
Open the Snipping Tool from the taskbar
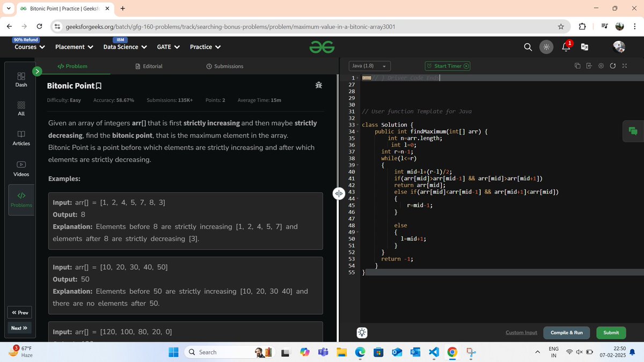point(471,352)
